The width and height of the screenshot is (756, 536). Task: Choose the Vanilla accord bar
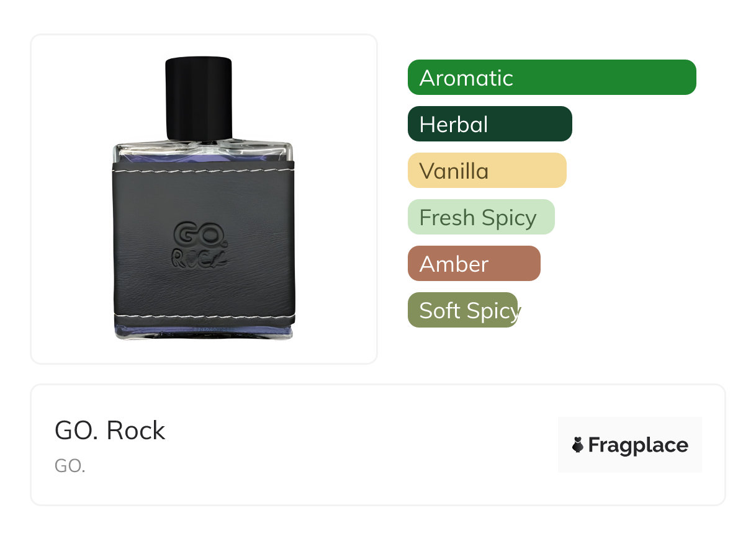click(487, 171)
